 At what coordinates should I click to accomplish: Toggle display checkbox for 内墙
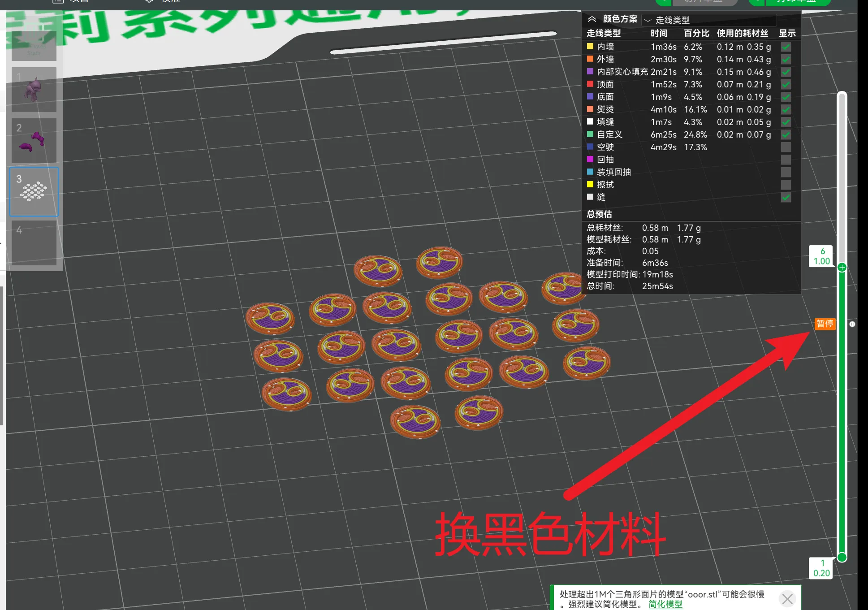[786, 47]
